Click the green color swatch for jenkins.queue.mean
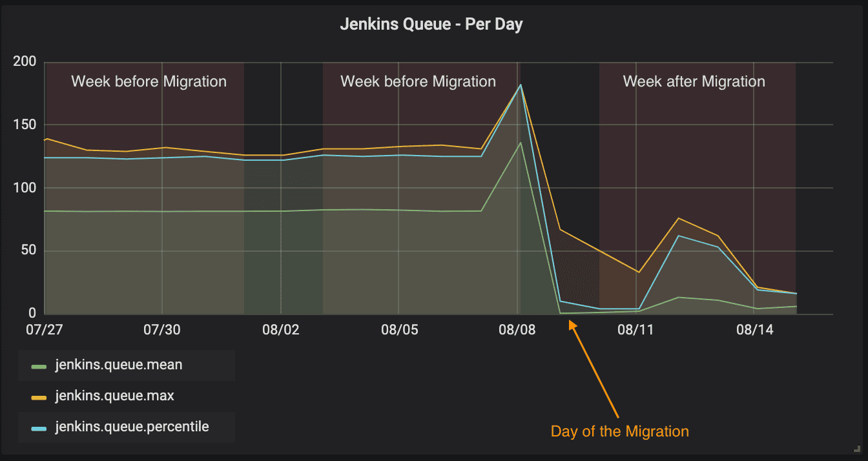Viewport: 868px width, 461px height. pos(39,367)
